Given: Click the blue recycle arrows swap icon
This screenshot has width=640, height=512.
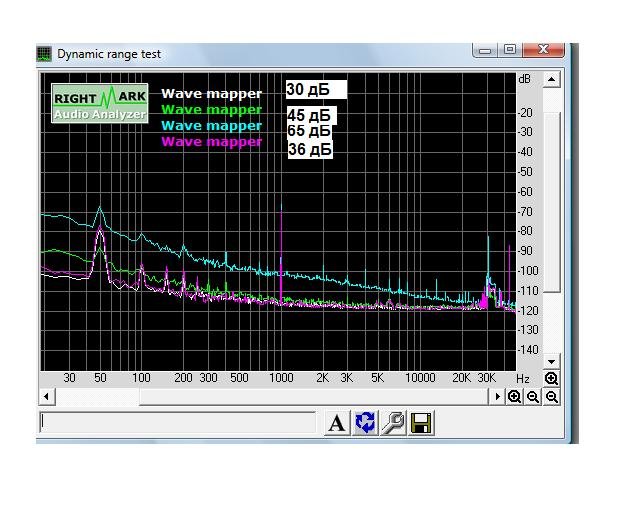Looking at the screenshot, I should [x=365, y=423].
